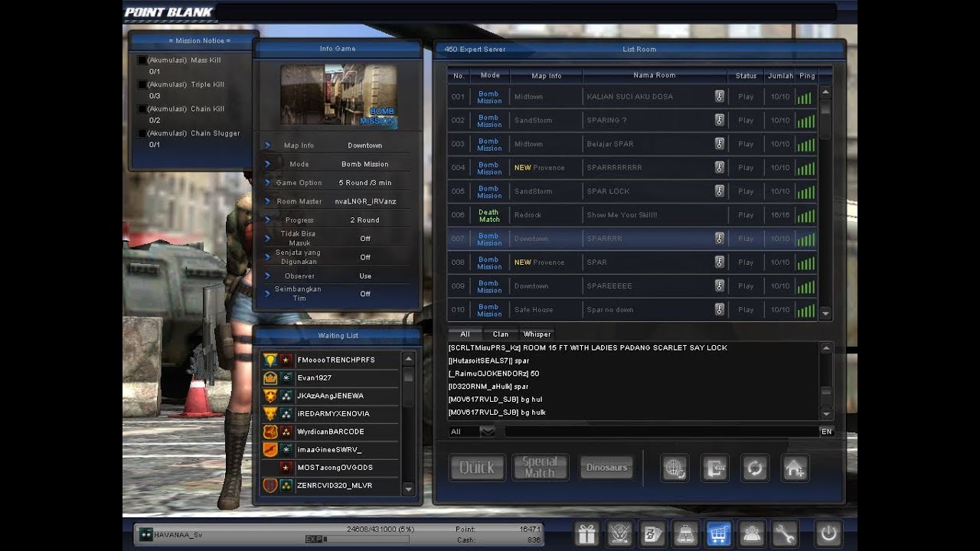Click the Tidak Bisa Masuk arrow
Screen dimensions: 980x551
(267, 239)
